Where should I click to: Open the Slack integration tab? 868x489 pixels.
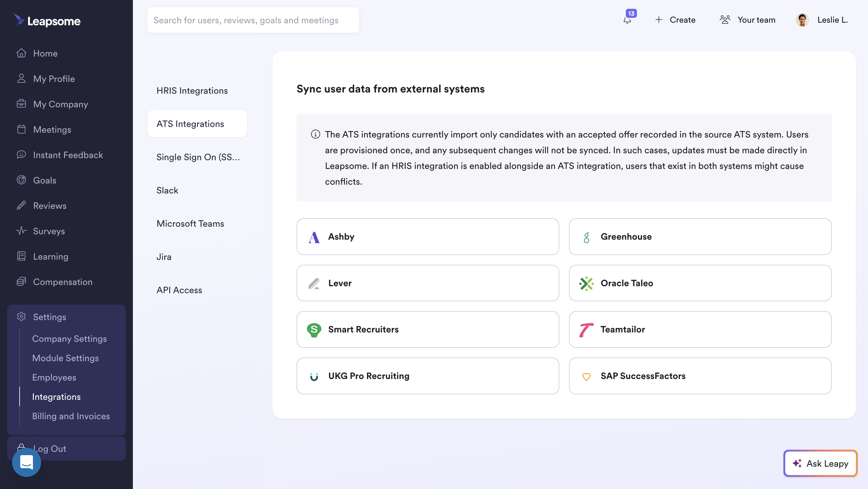197,190
